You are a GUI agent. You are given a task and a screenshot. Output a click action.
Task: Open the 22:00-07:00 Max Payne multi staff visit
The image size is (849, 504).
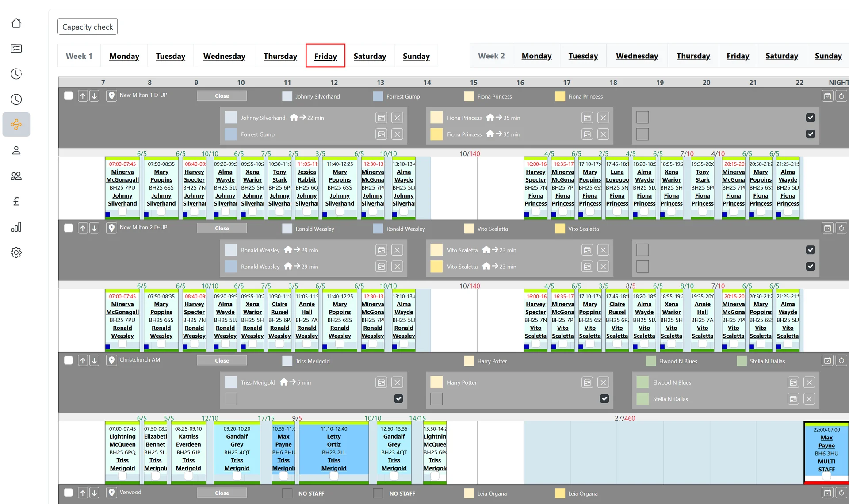[x=826, y=453]
